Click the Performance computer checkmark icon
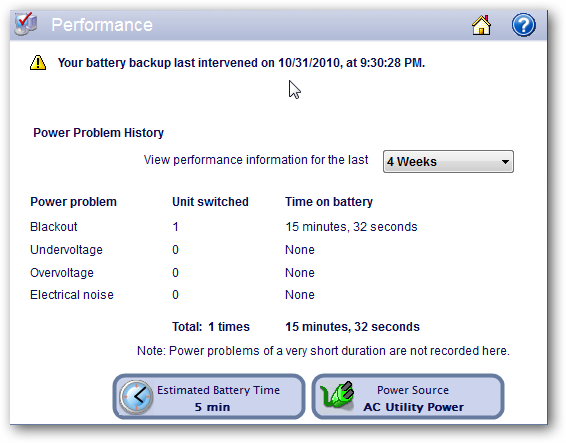The height and width of the screenshot is (443, 566). pyautogui.click(x=26, y=24)
